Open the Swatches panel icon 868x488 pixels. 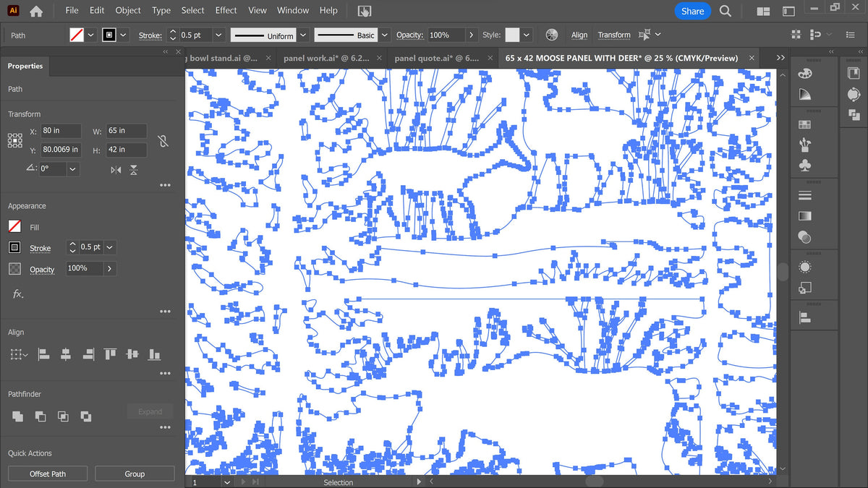pyautogui.click(x=804, y=124)
